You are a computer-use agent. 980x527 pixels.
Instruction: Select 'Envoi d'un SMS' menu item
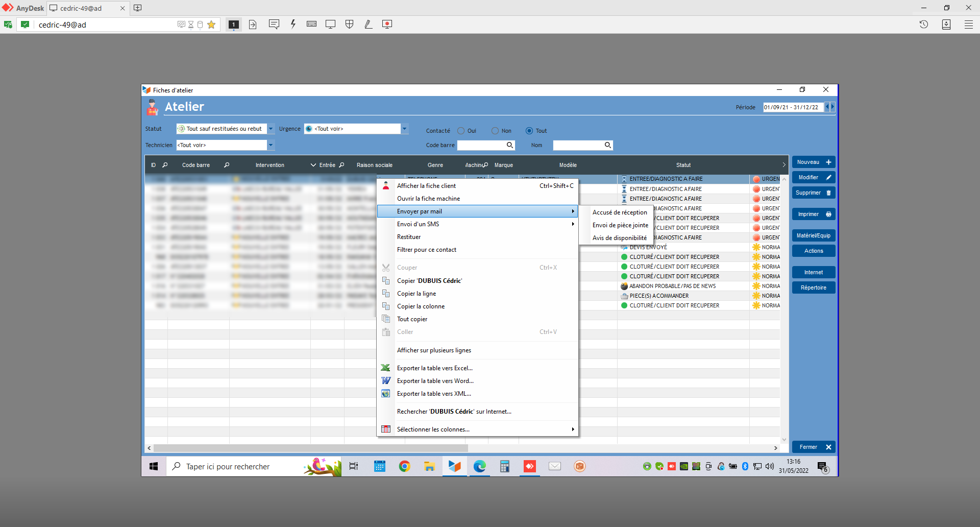tap(418, 224)
